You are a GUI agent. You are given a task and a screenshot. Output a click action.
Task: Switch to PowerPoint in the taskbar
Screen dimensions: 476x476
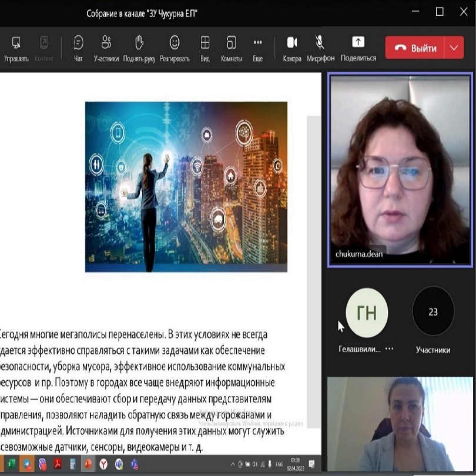point(88,464)
